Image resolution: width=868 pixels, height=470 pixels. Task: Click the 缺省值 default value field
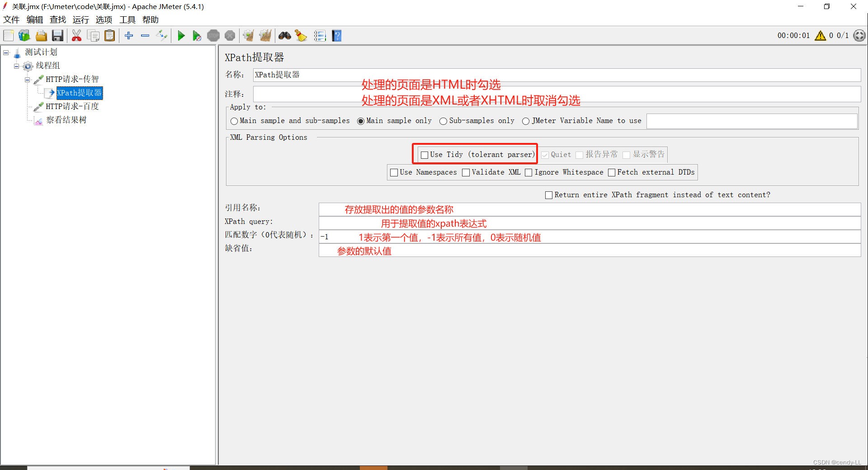[590, 250]
